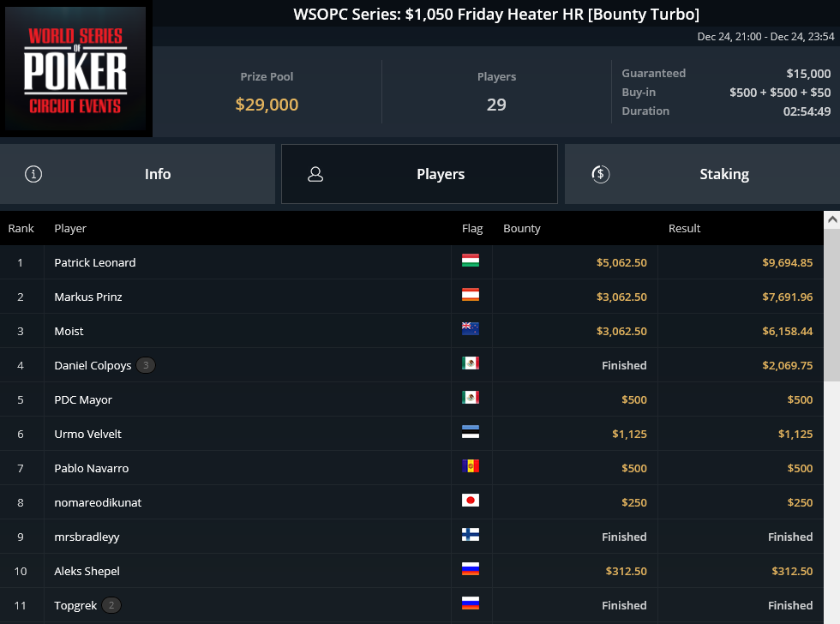This screenshot has height=624, width=840.
Task: Click the dollar staking icon
Action: pyautogui.click(x=601, y=174)
